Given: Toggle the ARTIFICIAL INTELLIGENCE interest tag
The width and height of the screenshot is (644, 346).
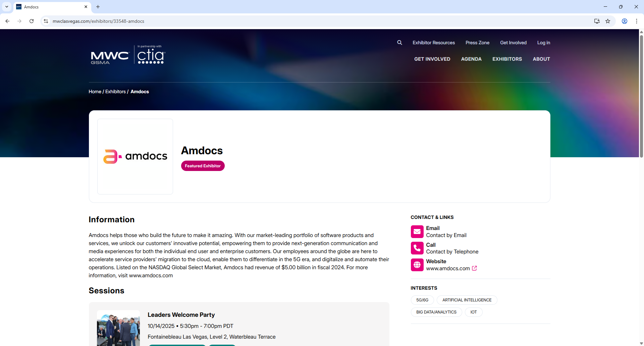Looking at the screenshot, I should pos(467,300).
